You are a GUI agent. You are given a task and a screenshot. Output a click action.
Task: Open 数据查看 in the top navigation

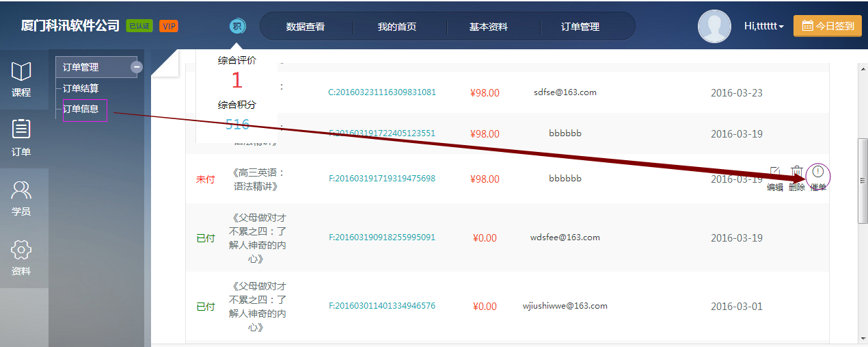[306, 27]
